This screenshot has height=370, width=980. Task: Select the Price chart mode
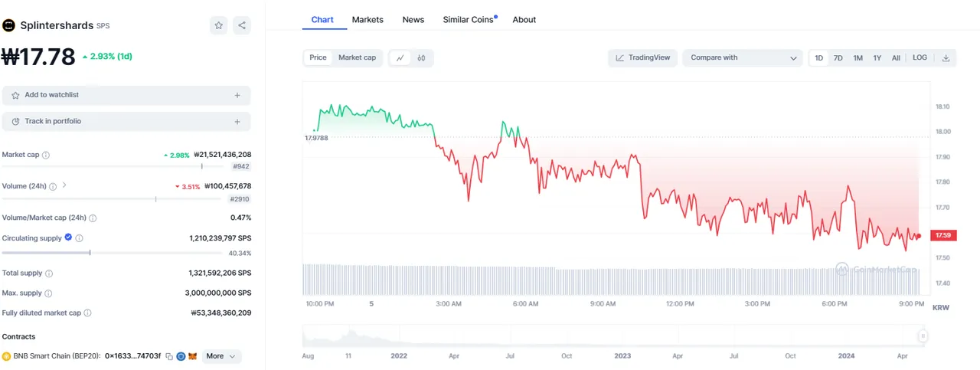pos(318,57)
